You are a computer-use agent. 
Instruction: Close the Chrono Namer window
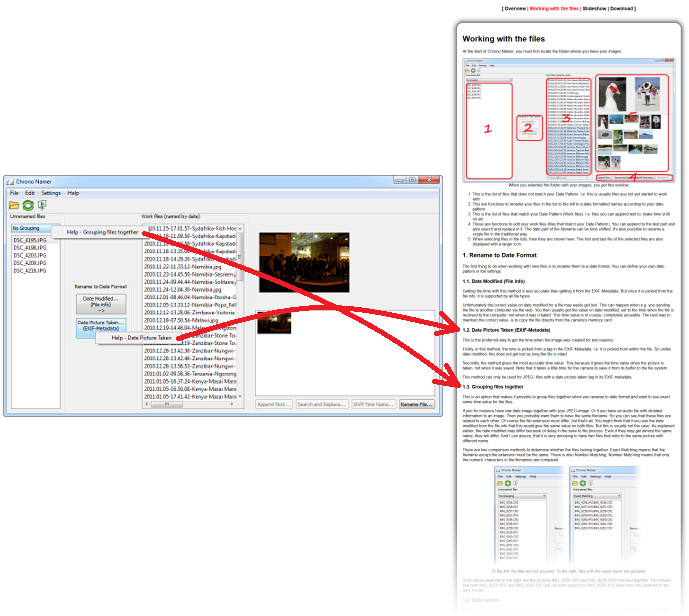click(x=429, y=180)
